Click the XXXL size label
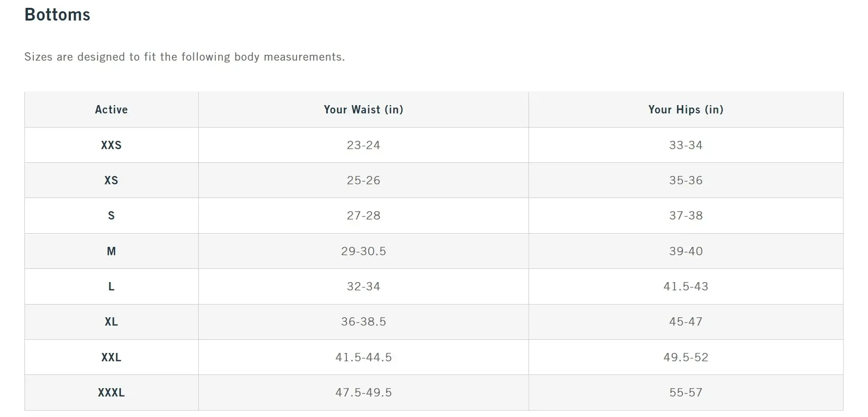The width and height of the screenshot is (868, 417). [111, 393]
